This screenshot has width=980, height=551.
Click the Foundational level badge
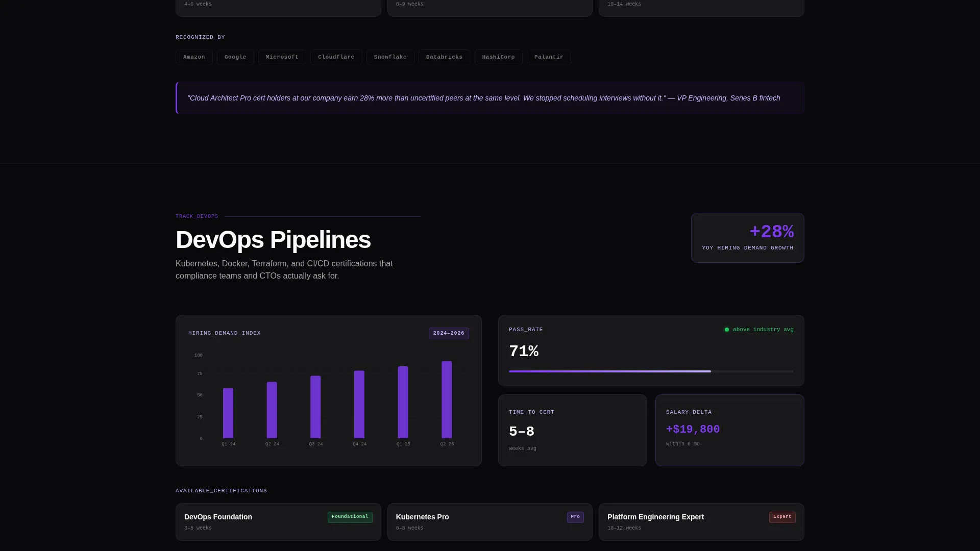(x=350, y=517)
